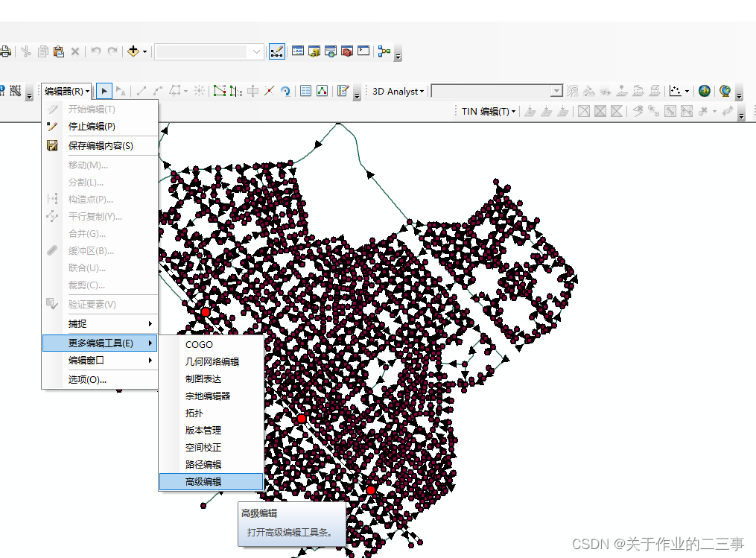This screenshot has height=558, width=756.
Task: Choose 高级编辑 from submenu
Action: (x=212, y=482)
